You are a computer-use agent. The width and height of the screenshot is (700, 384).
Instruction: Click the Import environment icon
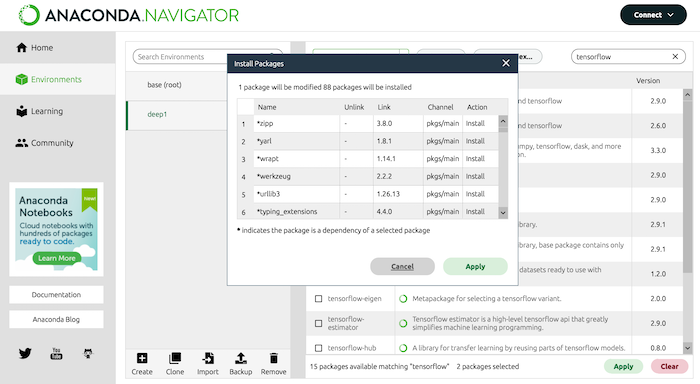click(x=208, y=359)
